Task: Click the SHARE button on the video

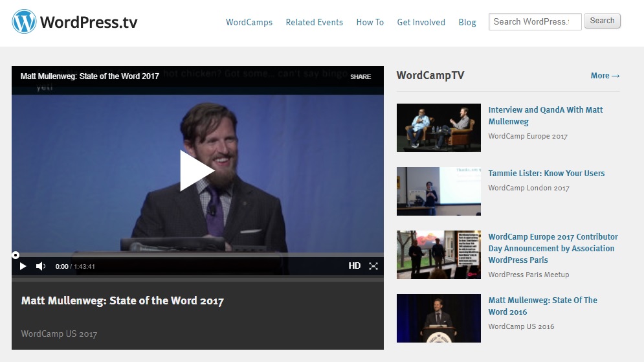Action: [361, 77]
